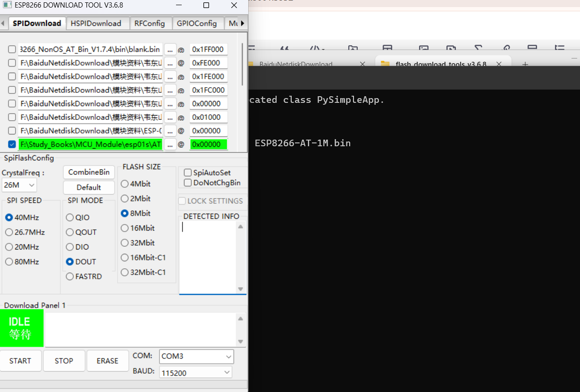Select QOUT SPI mode
This screenshot has height=392, width=580.
[x=70, y=232]
